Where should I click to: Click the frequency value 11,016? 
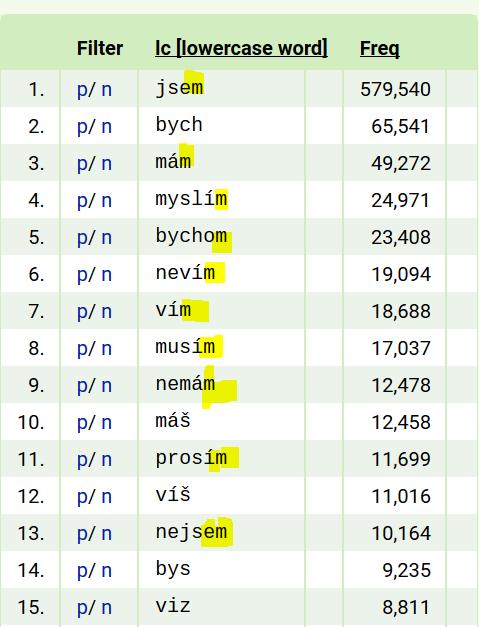pos(401,497)
